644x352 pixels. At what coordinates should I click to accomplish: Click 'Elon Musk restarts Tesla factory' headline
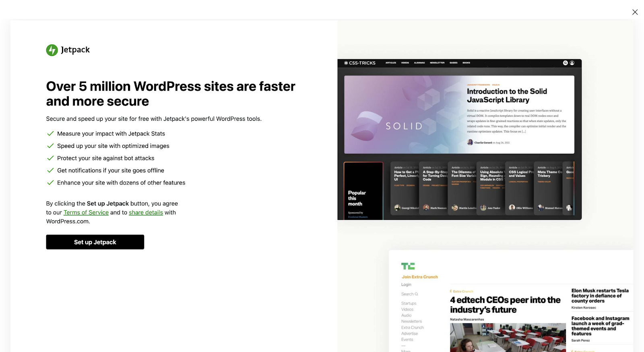(600, 296)
